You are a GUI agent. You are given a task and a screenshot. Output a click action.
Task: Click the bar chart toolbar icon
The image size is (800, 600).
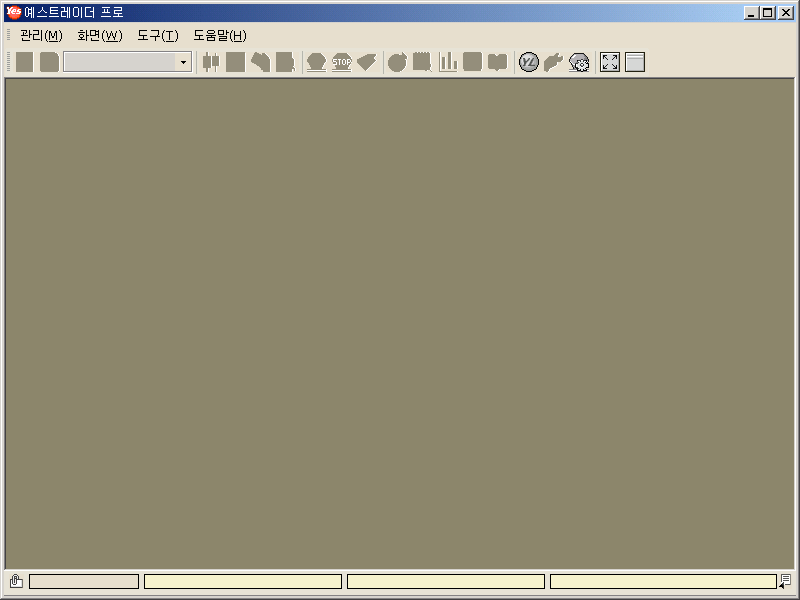[x=448, y=62]
